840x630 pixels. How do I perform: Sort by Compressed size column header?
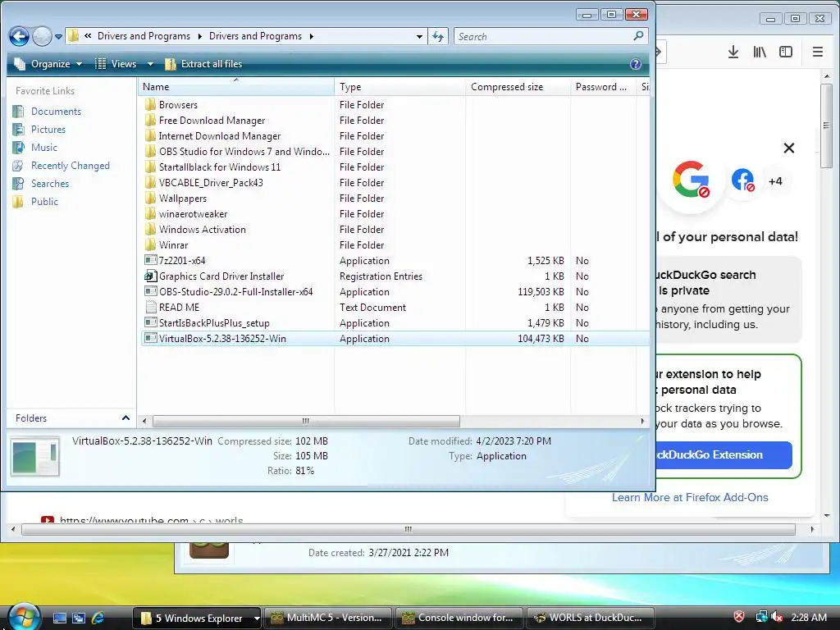(518, 87)
